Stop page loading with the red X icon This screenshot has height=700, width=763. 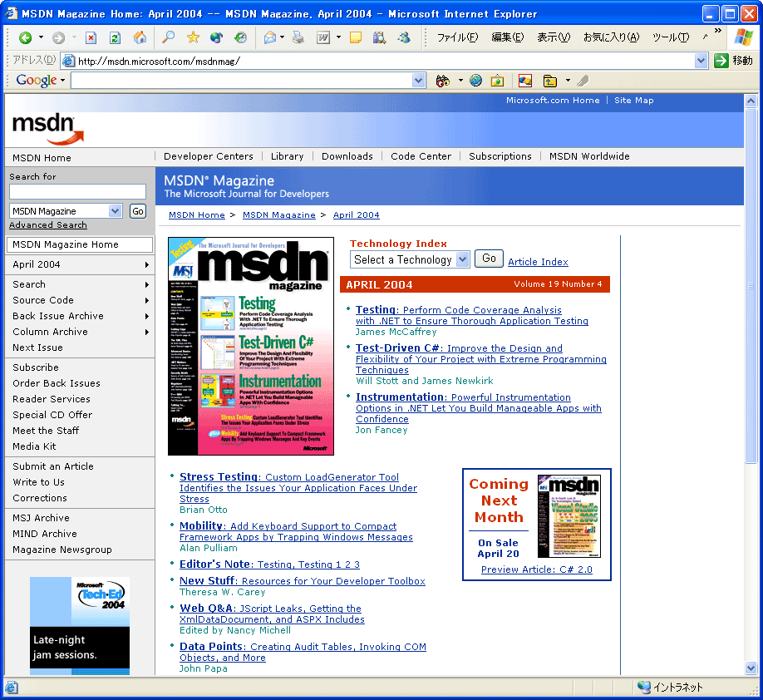pyautogui.click(x=91, y=37)
